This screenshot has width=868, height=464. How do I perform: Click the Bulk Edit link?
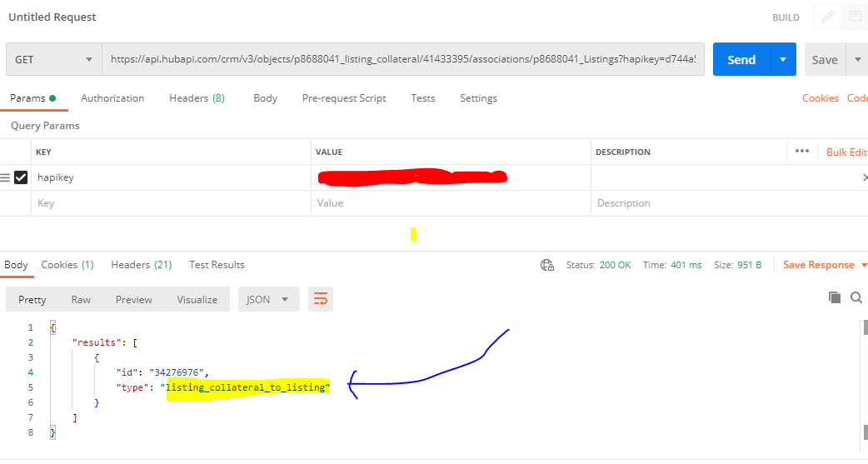846,152
